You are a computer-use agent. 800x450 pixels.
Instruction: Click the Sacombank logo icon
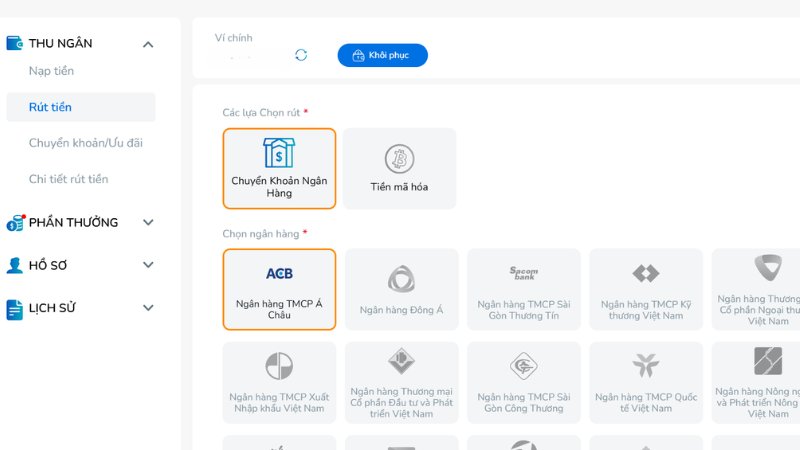point(523,273)
